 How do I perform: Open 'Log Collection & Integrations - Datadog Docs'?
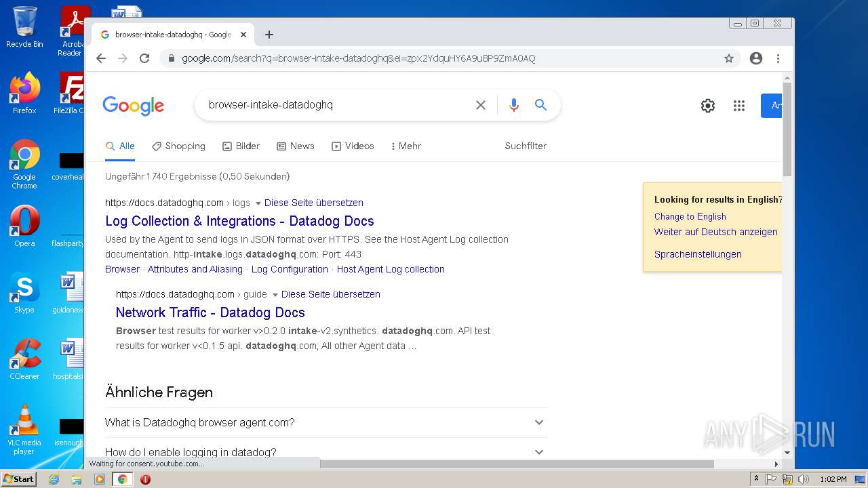(x=239, y=221)
